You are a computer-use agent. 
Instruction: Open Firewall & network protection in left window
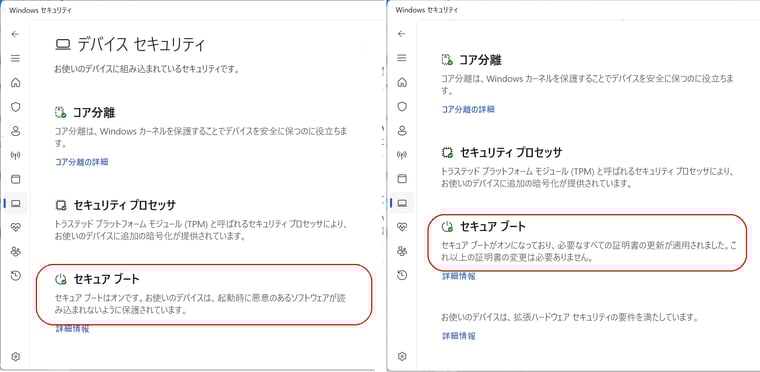click(x=16, y=155)
